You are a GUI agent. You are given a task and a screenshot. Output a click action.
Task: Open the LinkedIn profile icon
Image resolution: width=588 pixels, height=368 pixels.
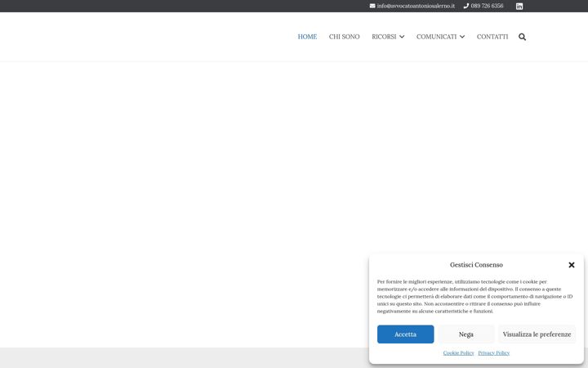pyautogui.click(x=519, y=6)
